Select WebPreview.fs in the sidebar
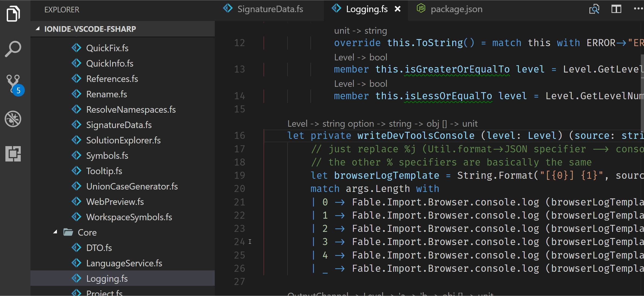 point(115,201)
